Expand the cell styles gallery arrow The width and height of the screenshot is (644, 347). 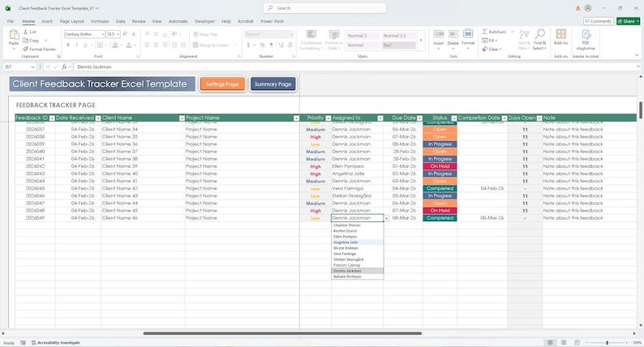point(421,41)
